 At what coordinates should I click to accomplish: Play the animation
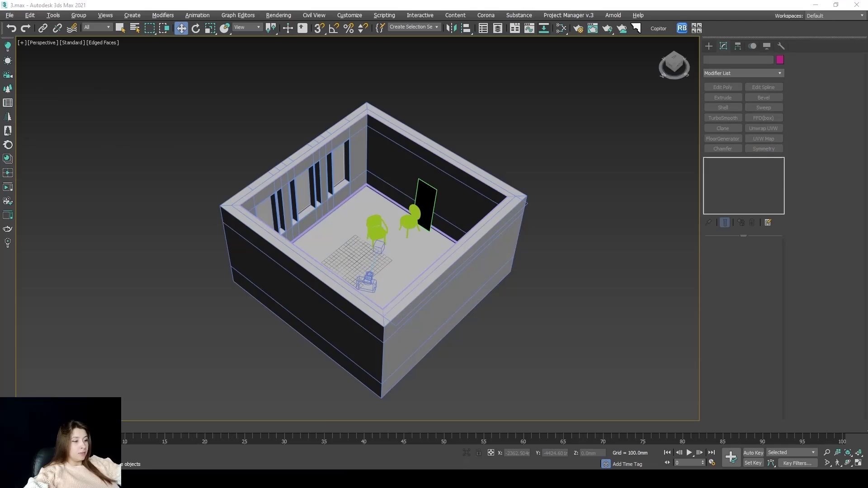point(689,452)
